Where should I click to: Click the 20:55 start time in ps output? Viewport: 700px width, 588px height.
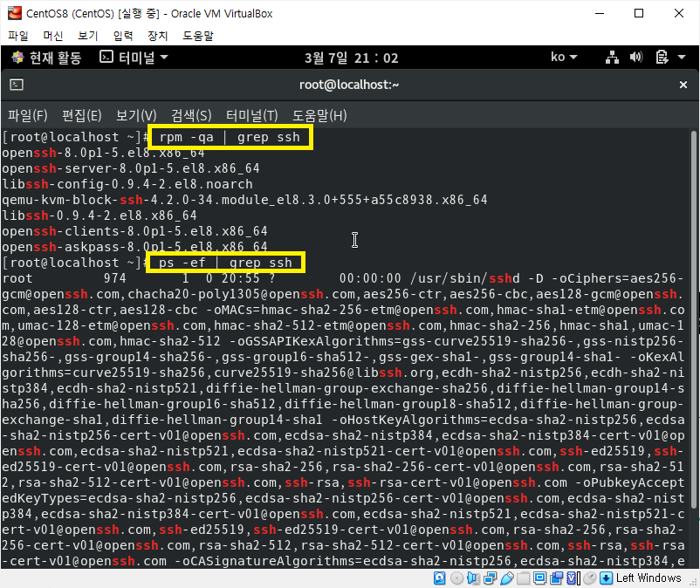click(241, 278)
